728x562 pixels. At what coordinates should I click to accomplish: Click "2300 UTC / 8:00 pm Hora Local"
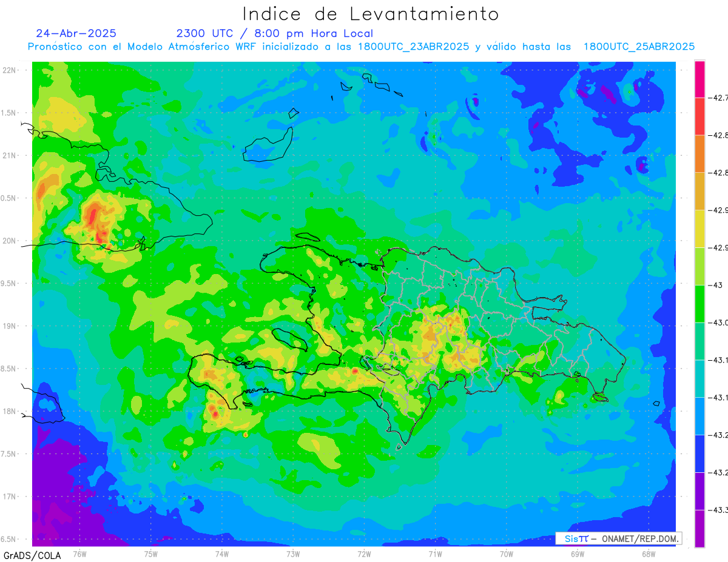coord(275,34)
